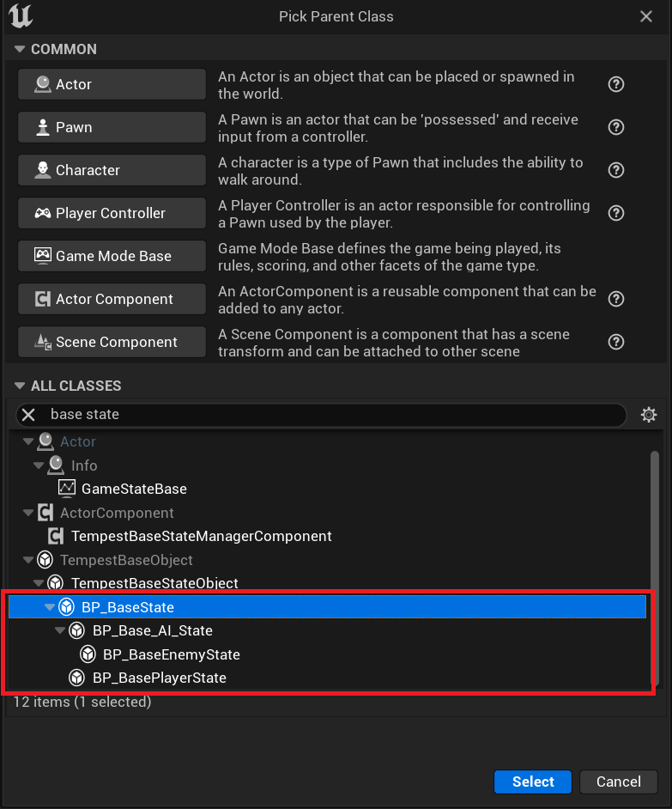The height and width of the screenshot is (809, 672).
Task: Click the Character class person icon
Action: point(42,170)
